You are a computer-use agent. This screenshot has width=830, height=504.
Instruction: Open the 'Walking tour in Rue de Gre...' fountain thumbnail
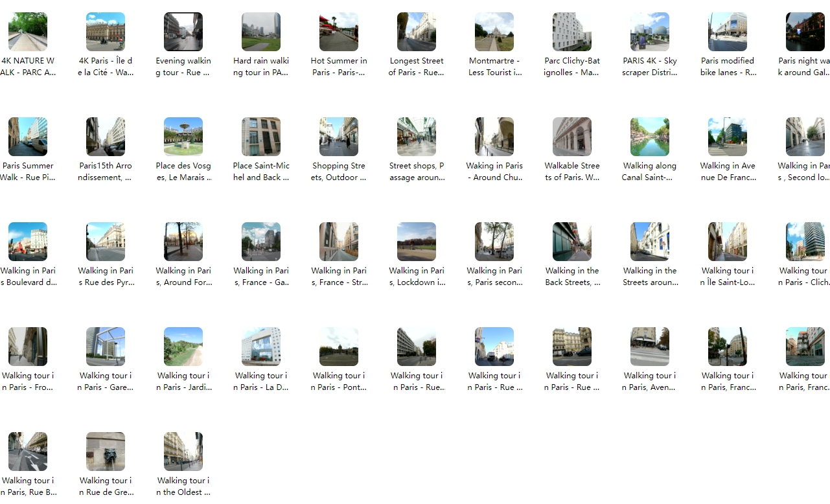point(106,452)
